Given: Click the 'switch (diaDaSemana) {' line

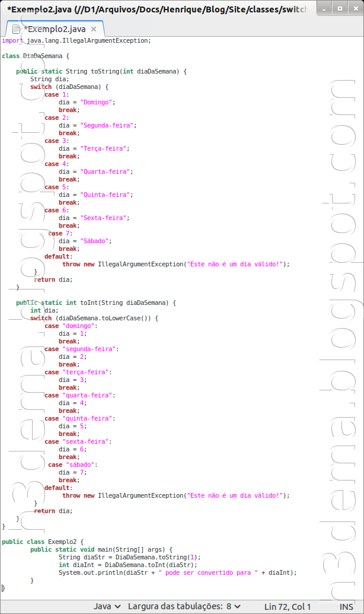Looking at the screenshot, I should [x=69, y=87].
